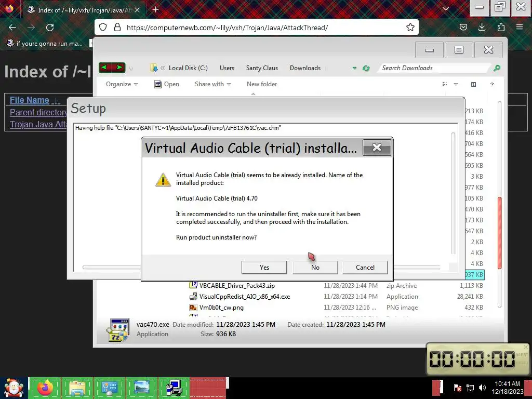Click the Explorer vertical scrollbar thumb

[x=499, y=233]
